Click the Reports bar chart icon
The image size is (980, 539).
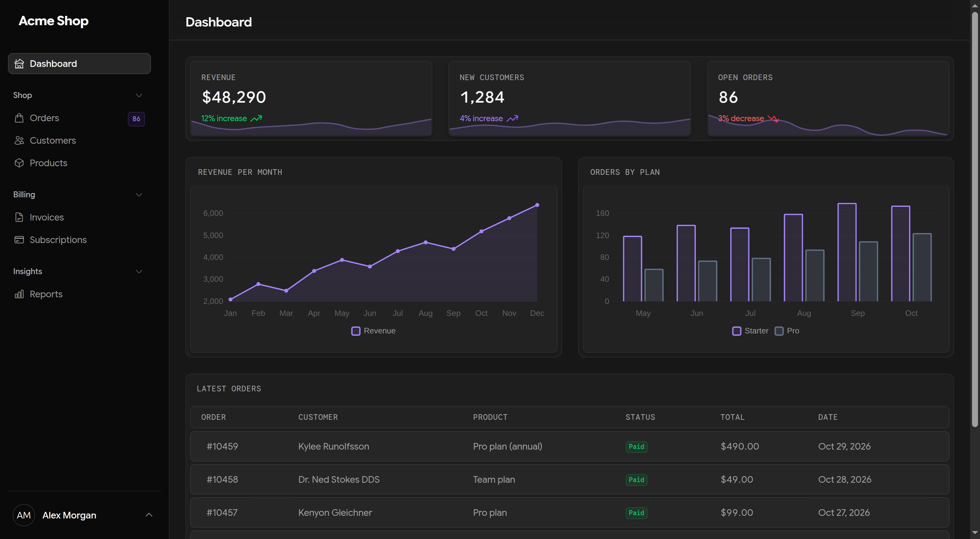(x=19, y=294)
